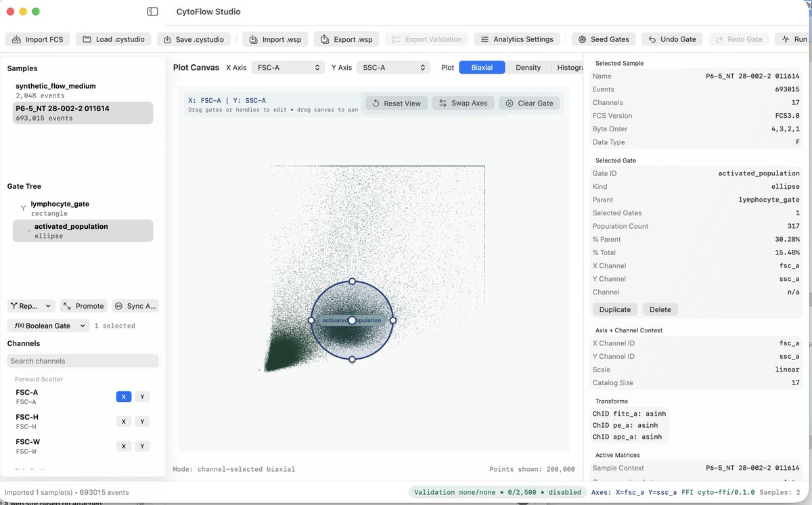Click the ellipse gate top handle
The width and height of the screenshot is (812, 505).
pos(352,281)
